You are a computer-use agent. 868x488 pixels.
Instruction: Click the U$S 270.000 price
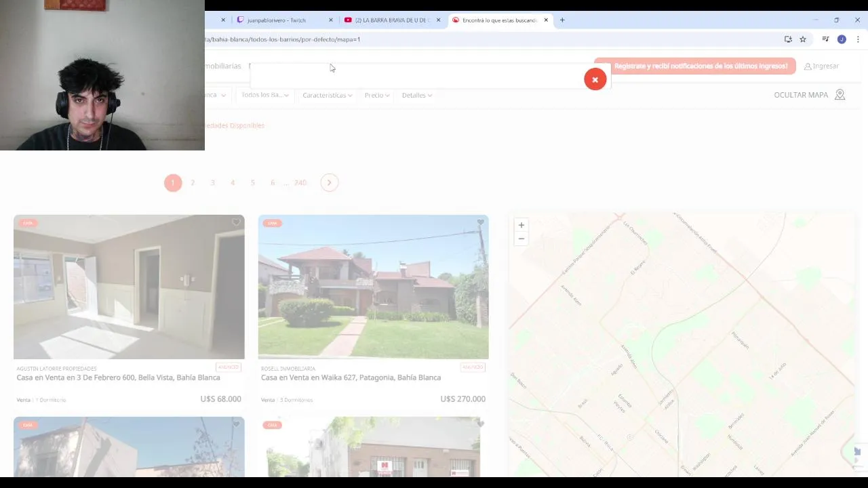click(x=462, y=399)
